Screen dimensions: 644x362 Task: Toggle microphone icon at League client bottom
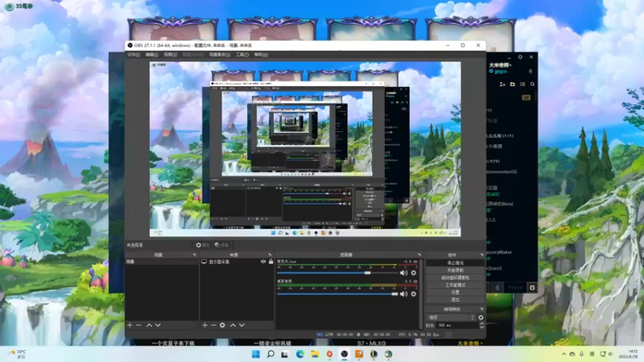click(497, 288)
